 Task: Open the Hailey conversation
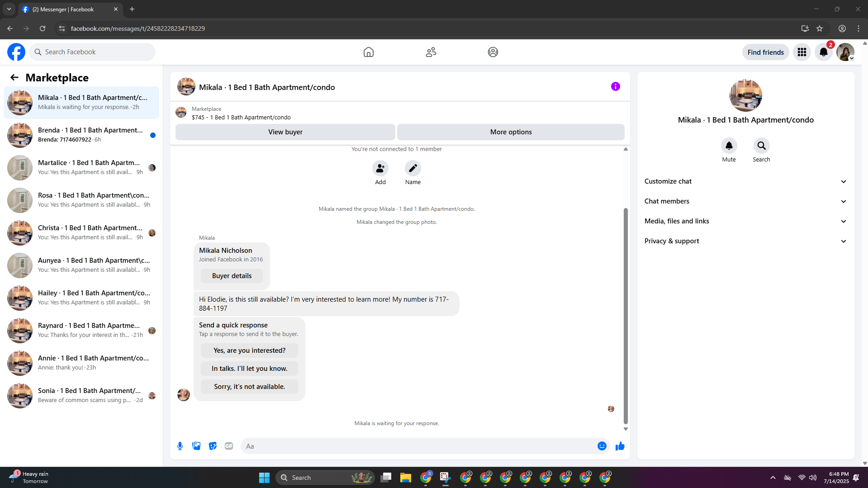[81, 298]
